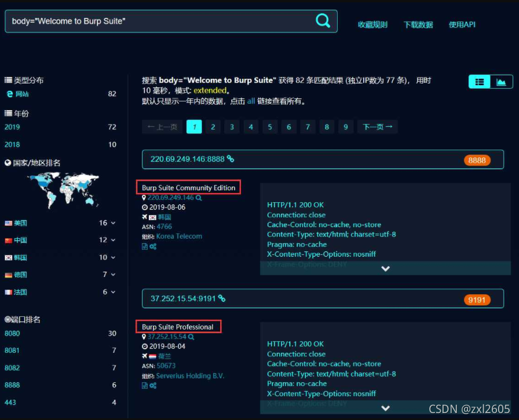Switch to list view mode

click(480, 82)
